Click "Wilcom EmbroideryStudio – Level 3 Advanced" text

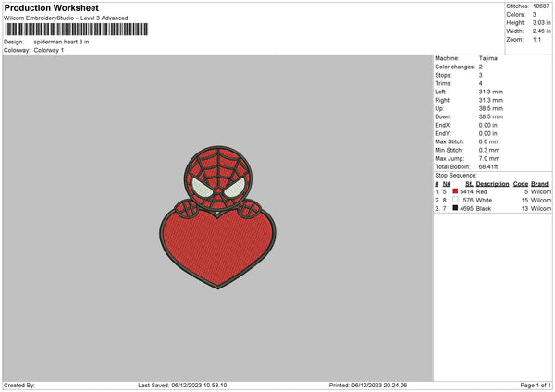[66, 18]
